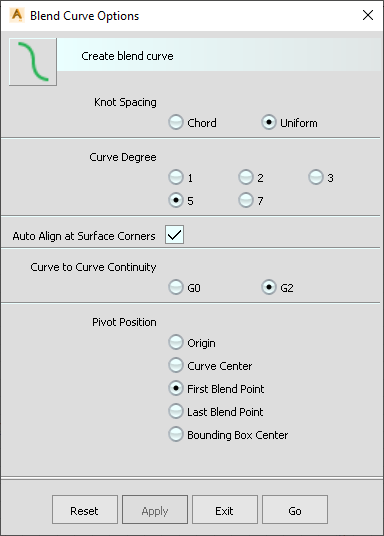This screenshot has height=536, width=384.
Task: Click the Exit button
Action: pyautogui.click(x=225, y=510)
